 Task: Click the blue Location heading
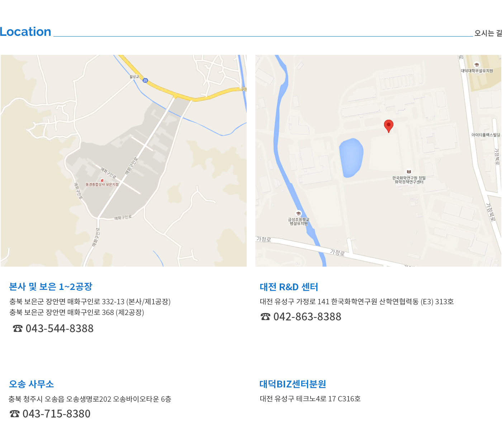(25, 32)
